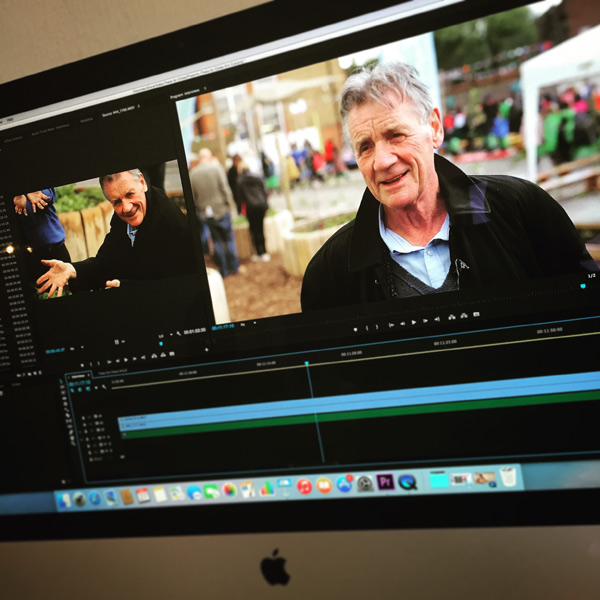
Task: Switch to the Audio Track Mixer tab
Action: 51,130
